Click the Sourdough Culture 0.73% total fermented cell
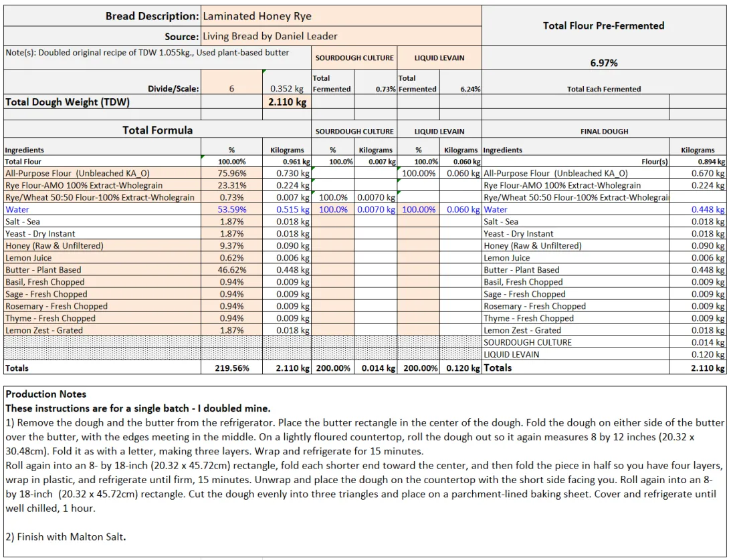Image resolution: width=729 pixels, height=560 pixels. pos(376,88)
